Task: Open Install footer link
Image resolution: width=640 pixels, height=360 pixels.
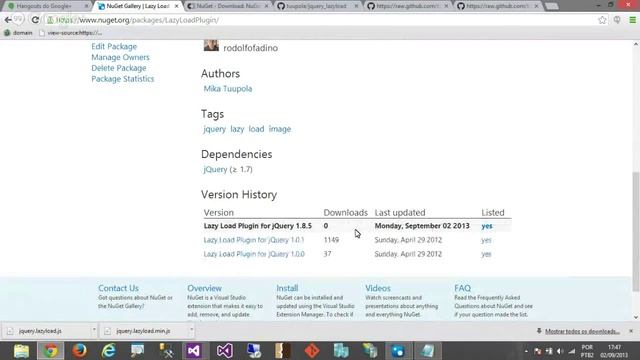Action: click(x=287, y=288)
